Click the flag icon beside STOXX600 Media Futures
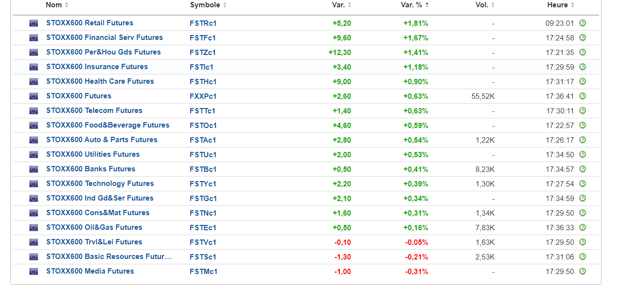 [x=34, y=271]
